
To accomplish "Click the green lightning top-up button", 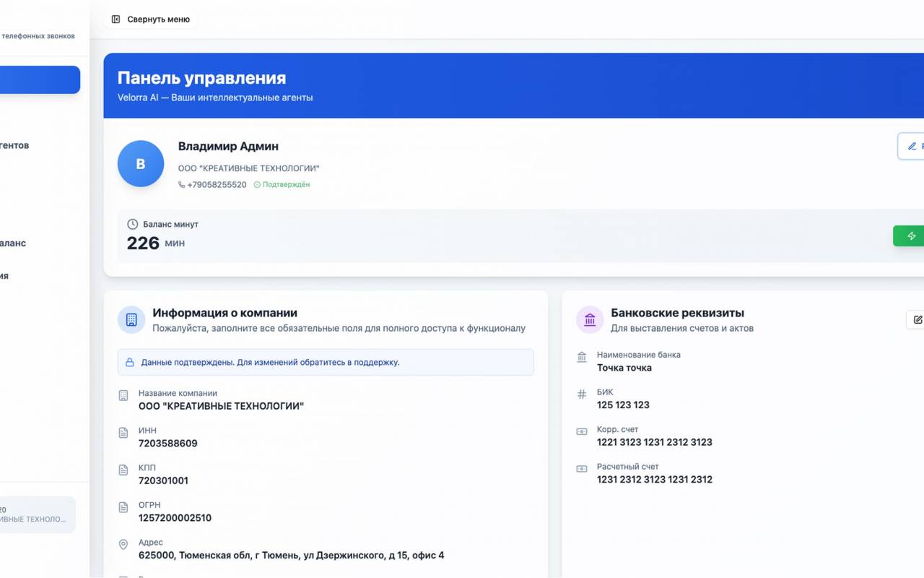I will coord(909,236).
